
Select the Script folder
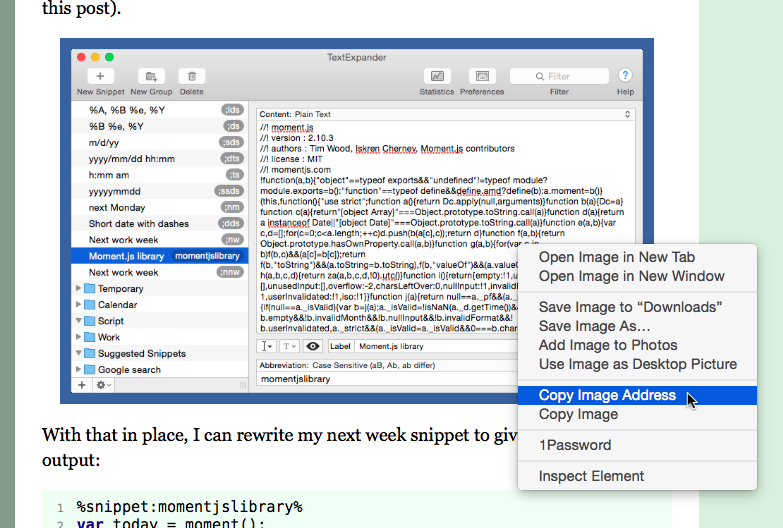(x=160, y=321)
